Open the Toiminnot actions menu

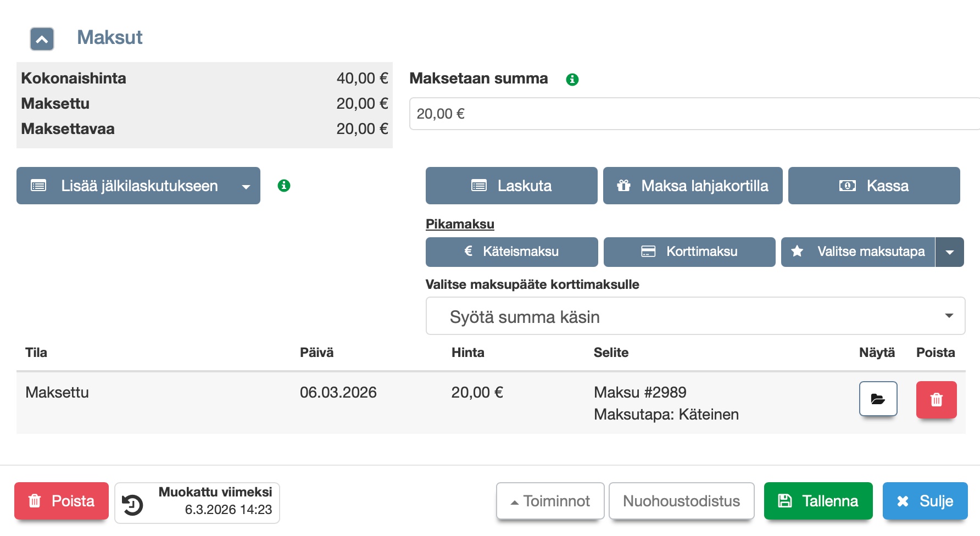[550, 501]
